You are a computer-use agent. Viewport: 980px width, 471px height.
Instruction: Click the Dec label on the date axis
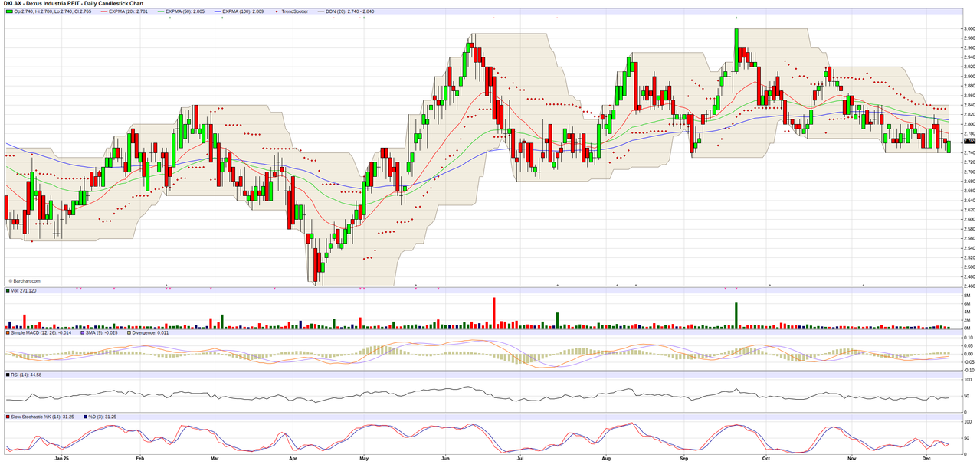926,459
